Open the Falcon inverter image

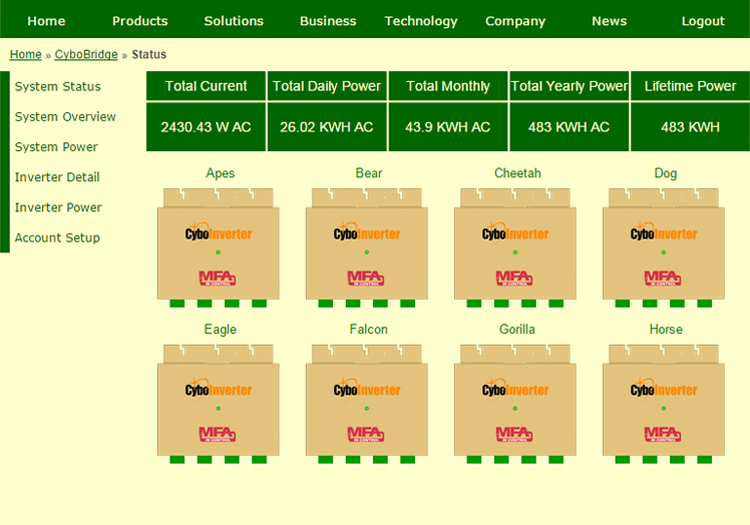point(366,404)
